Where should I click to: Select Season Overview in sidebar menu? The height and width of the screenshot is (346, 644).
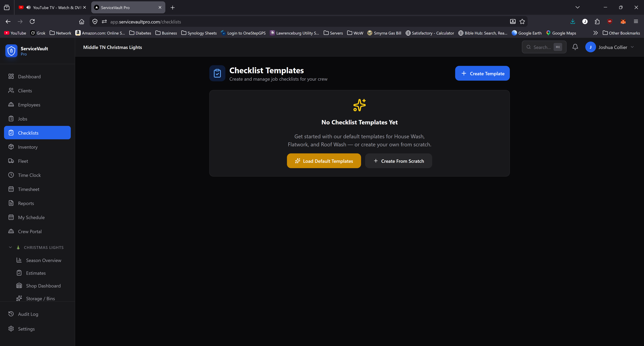click(x=43, y=260)
